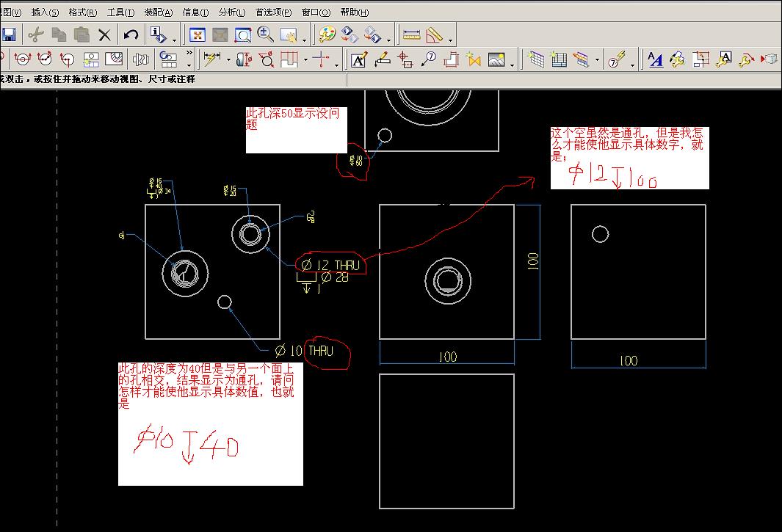Select the Ø 28 counterbore annotation

click(x=335, y=277)
